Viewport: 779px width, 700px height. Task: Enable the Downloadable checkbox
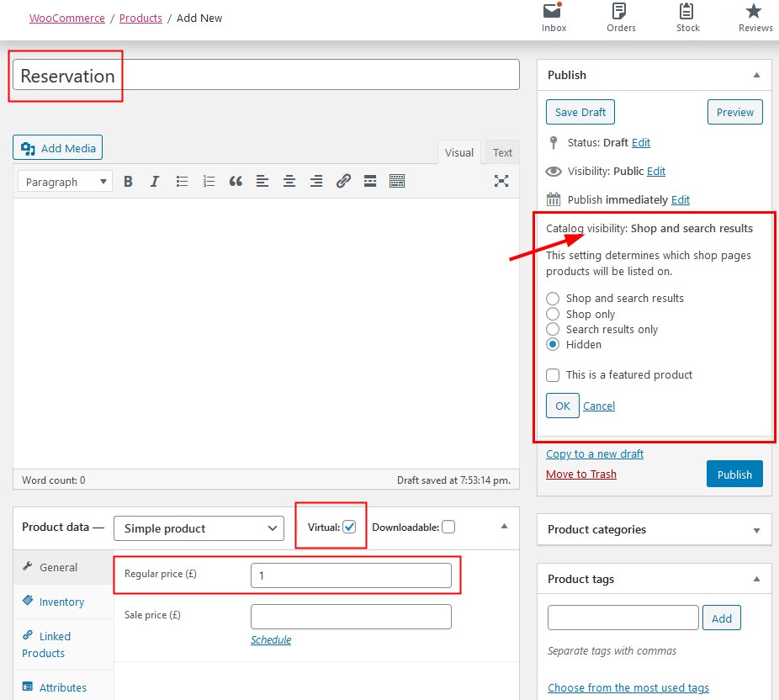(x=448, y=527)
